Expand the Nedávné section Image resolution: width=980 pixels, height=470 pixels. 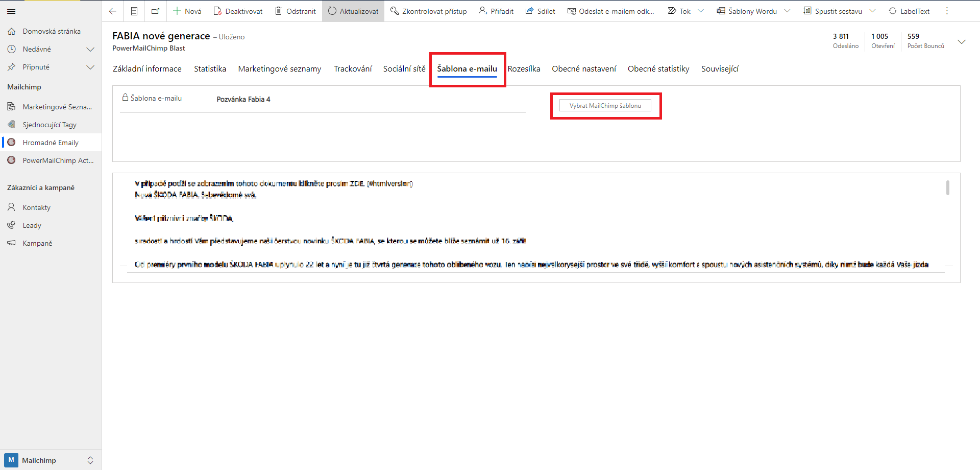(90, 50)
